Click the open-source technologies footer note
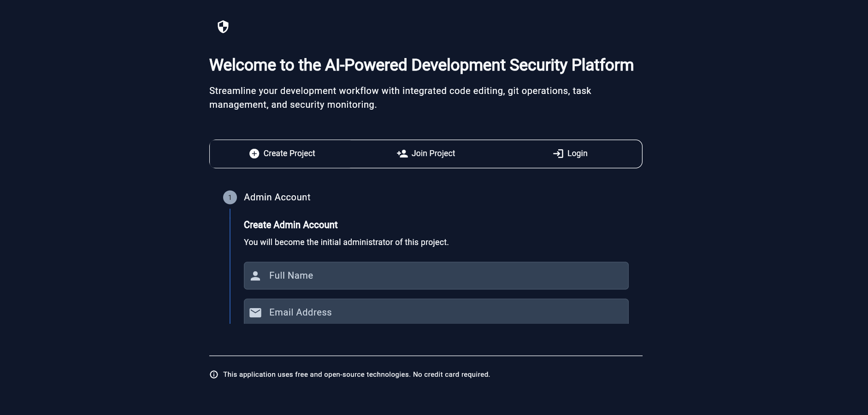Screen dimensions: 868x415 tap(356, 374)
